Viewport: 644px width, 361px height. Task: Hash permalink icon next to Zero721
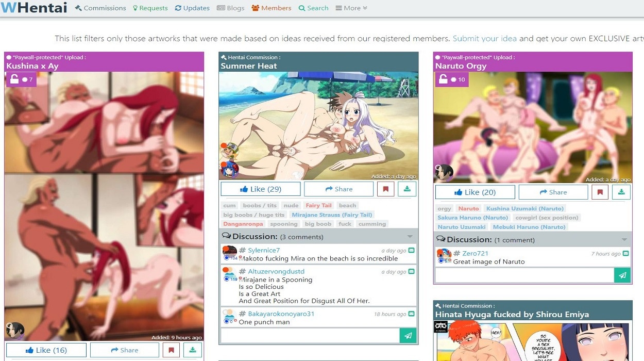456,254
